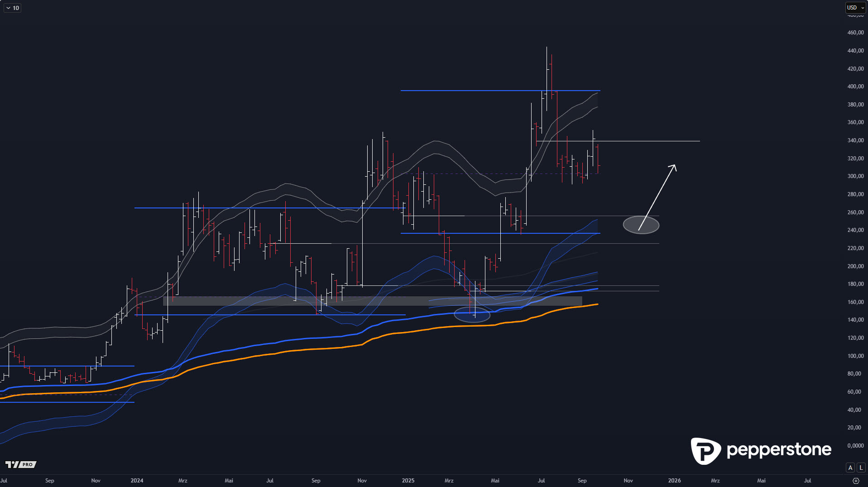
Task: Click the 260,00 price axis label
Action: (855, 212)
